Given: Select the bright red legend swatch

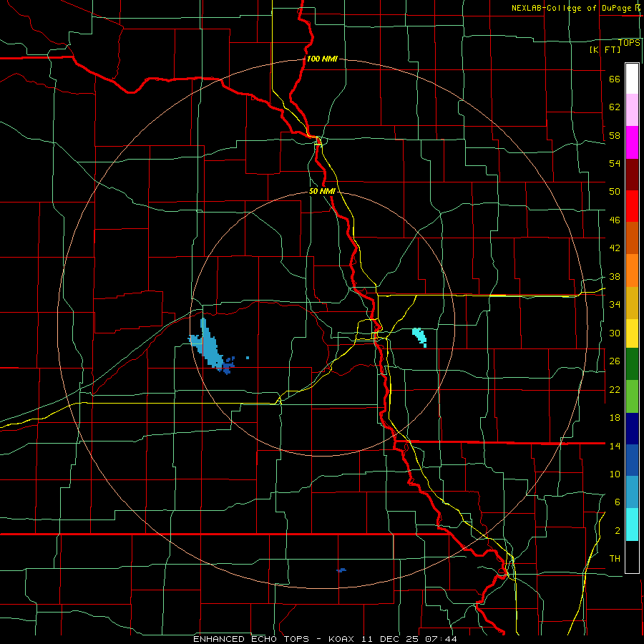Looking at the screenshot, I should point(632,206).
